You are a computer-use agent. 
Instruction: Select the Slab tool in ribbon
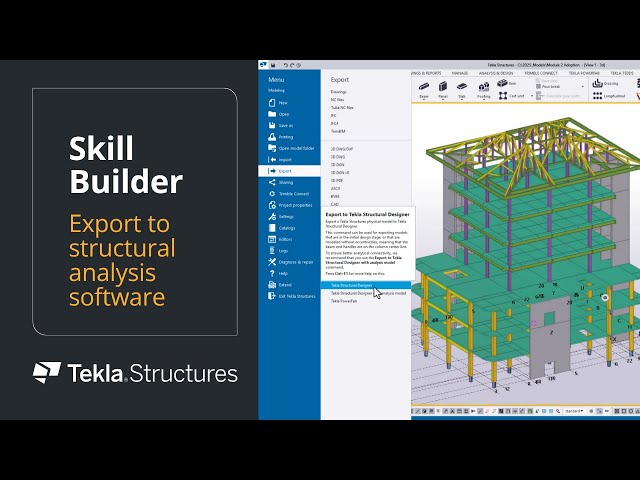(x=462, y=89)
